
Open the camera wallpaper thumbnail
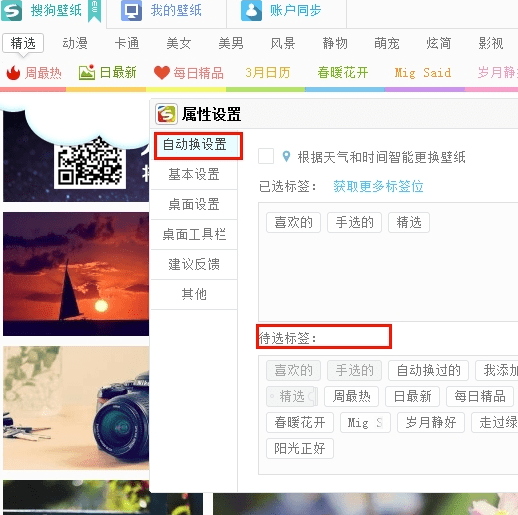click(x=76, y=408)
